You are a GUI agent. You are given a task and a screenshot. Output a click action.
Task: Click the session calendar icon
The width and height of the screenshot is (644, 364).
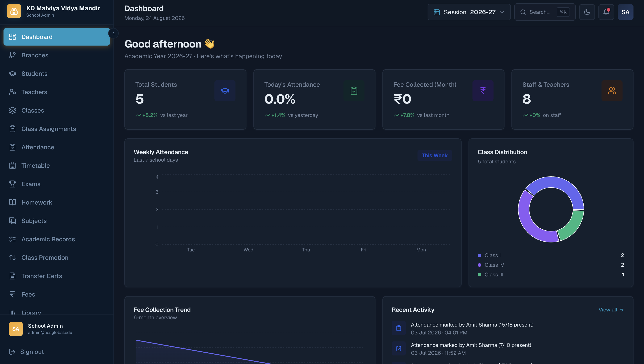pos(437,12)
